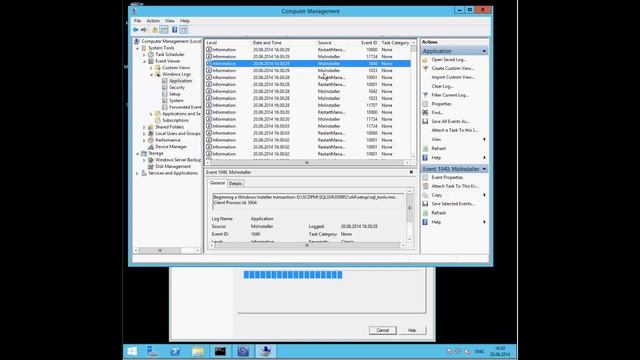Select Disk Management in the tree
The height and width of the screenshot is (360, 640).
(173, 167)
